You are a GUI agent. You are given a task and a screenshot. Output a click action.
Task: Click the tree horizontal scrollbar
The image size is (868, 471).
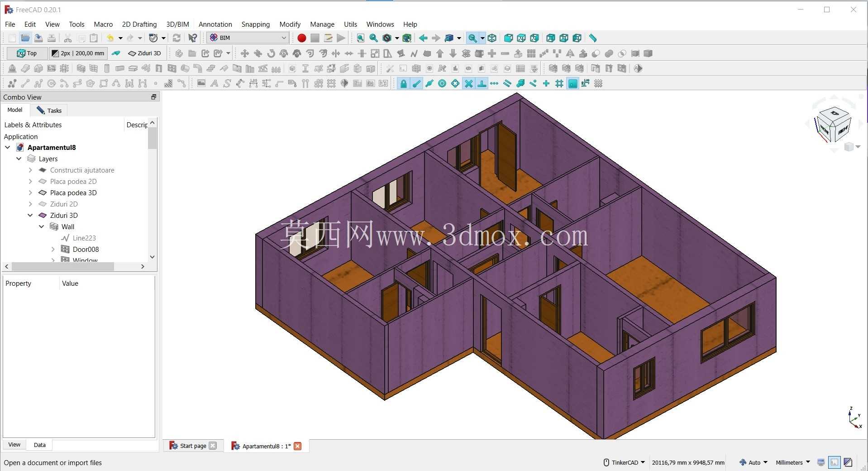pyautogui.click(x=63, y=267)
